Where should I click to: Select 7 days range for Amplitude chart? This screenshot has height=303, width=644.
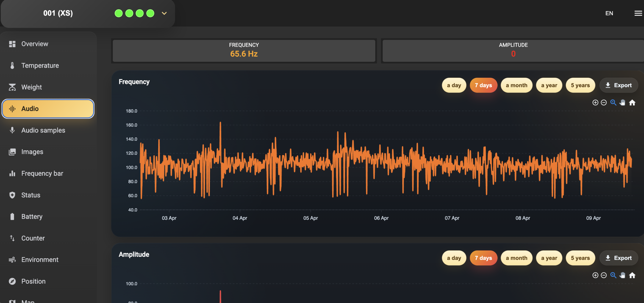pos(483,258)
